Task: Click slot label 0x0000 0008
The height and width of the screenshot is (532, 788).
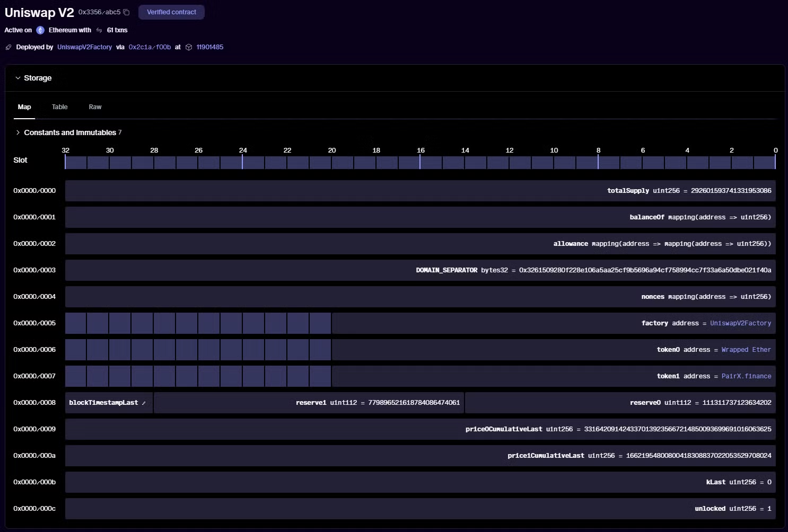Action: pyautogui.click(x=34, y=403)
